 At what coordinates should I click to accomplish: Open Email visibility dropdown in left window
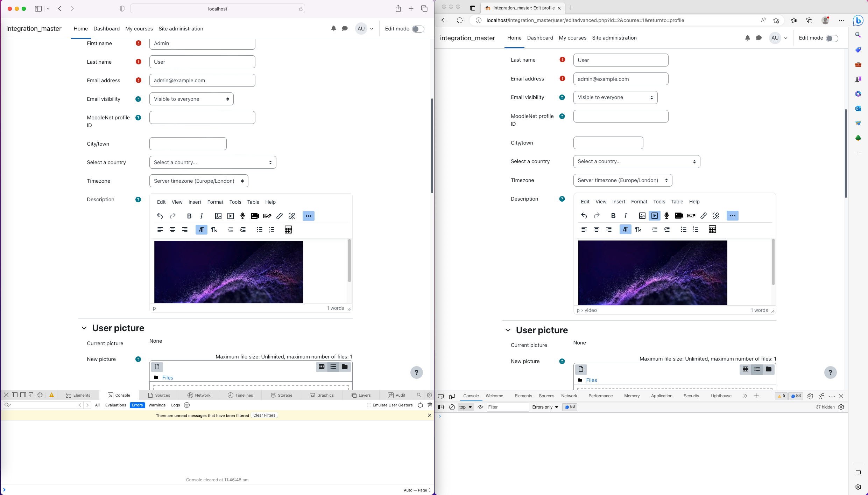click(191, 99)
